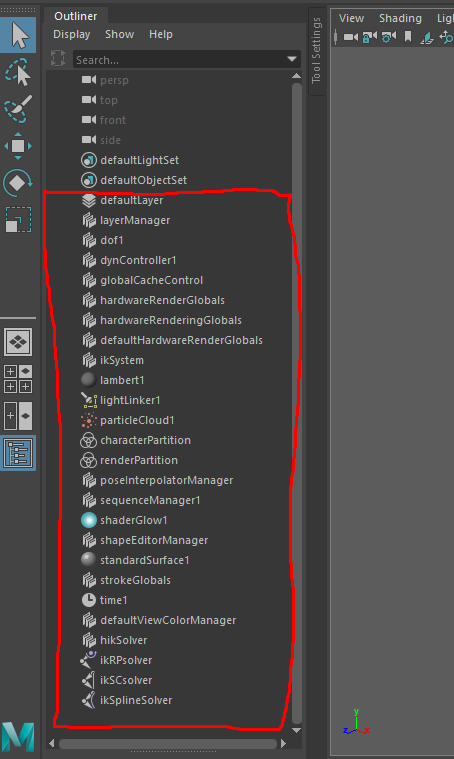This screenshot has width=454, height=759.
Task: Click the shaderGlow1 glowing sphere icon
Action: [89, 520]
